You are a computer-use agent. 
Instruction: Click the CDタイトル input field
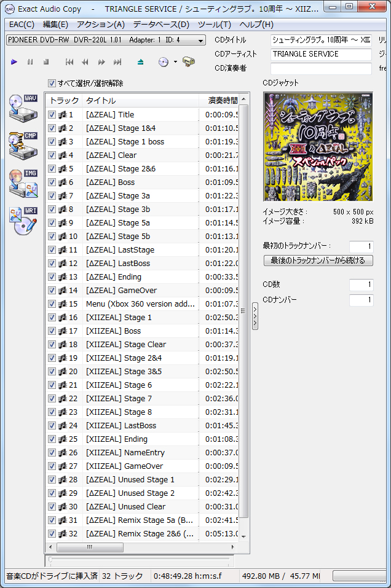coord(321,40)
